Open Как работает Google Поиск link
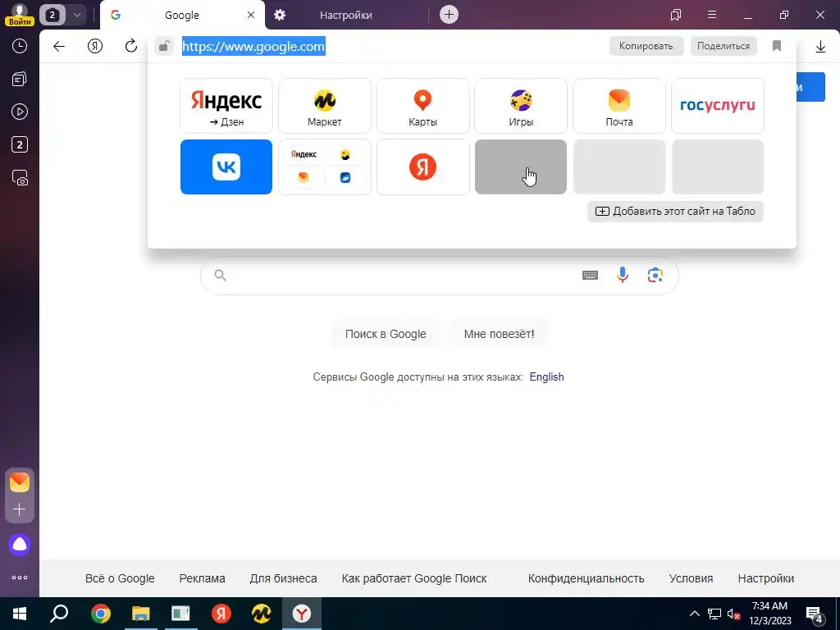The width and height of the screenshot is (840, 630). coord(414,578)
